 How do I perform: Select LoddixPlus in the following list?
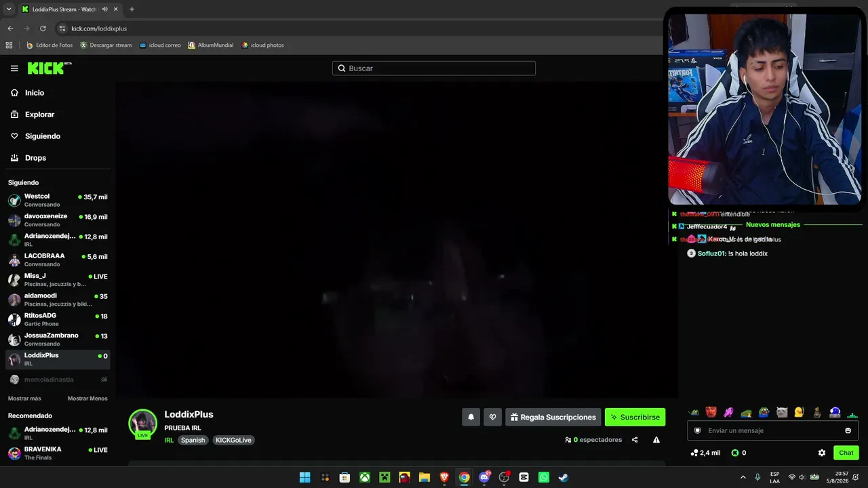click(58, 359)
